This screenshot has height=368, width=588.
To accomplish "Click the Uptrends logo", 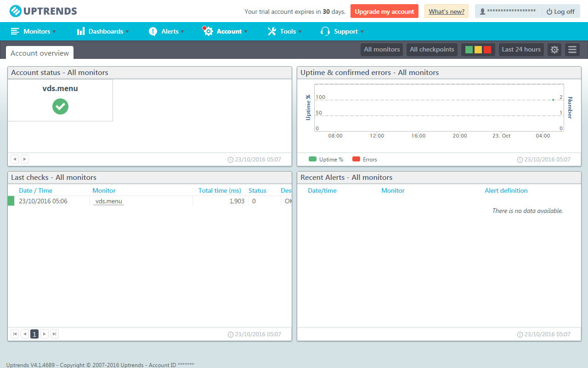I will 43,11.
